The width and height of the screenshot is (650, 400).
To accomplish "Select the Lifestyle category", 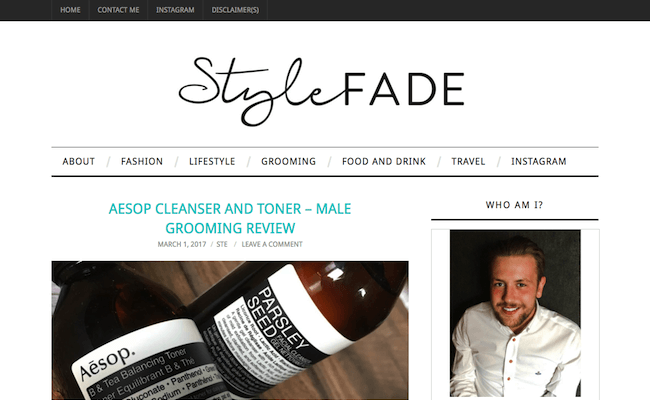I will (212, 161).
